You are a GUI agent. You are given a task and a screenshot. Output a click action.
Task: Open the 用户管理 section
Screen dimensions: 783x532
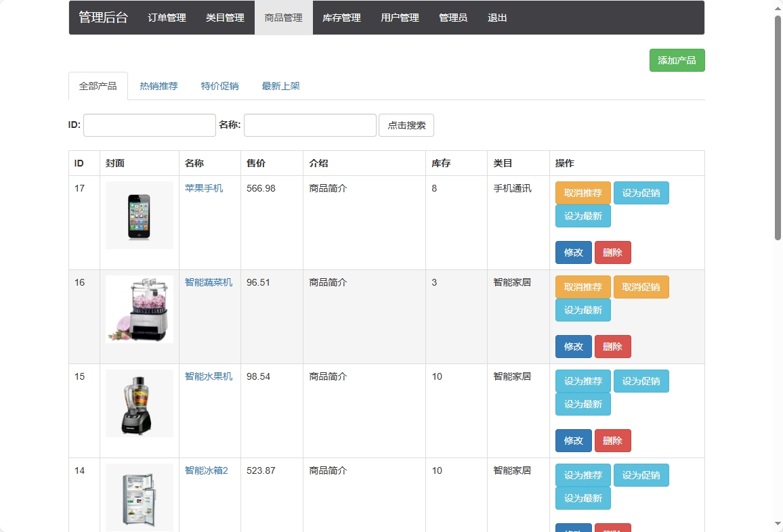[x=400, y=18]
